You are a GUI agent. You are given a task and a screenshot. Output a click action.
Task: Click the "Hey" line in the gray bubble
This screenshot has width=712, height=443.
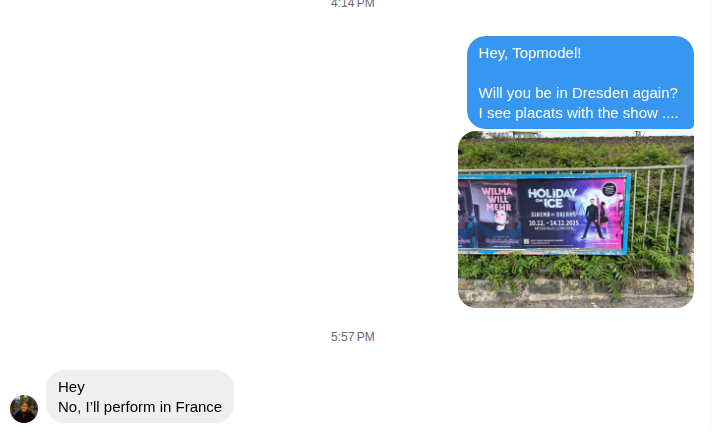tap(71, 387)
